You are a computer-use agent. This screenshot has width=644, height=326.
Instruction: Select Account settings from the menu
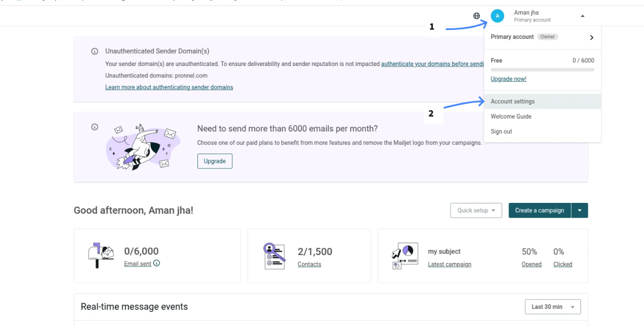tap(513, 101)
